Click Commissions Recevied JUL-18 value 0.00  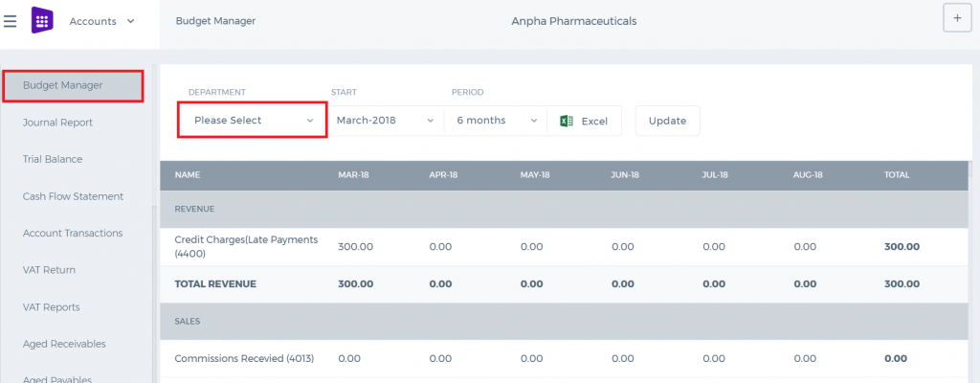tap(714, 359)
